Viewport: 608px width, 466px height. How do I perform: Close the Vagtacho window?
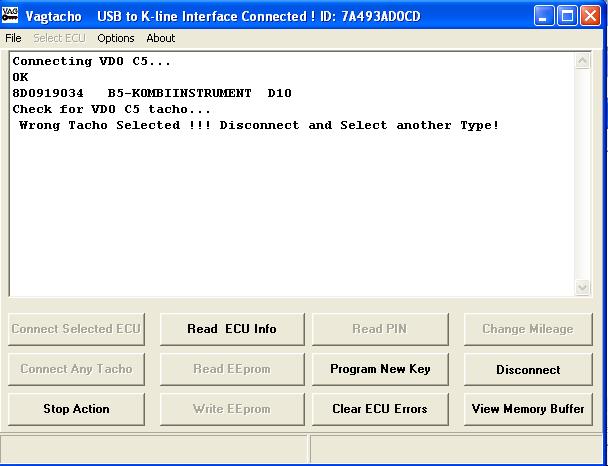[590, 16]
